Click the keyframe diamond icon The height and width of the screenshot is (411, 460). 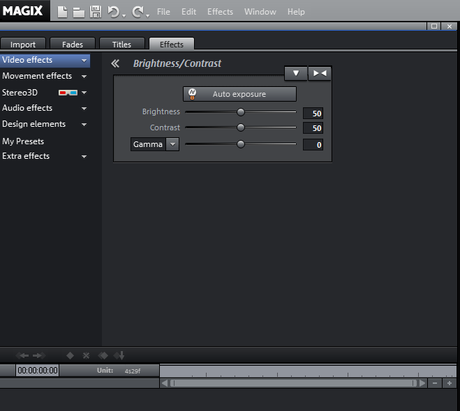coord(70,356)
